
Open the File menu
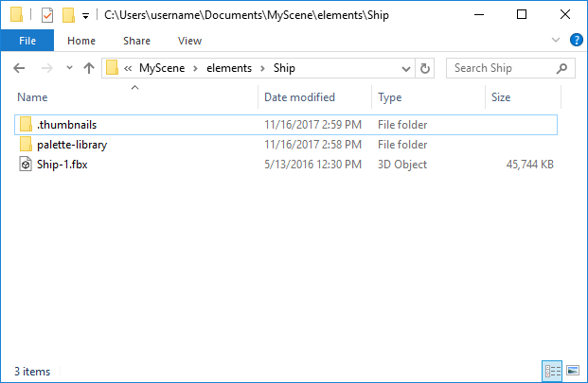pos(27,41)
